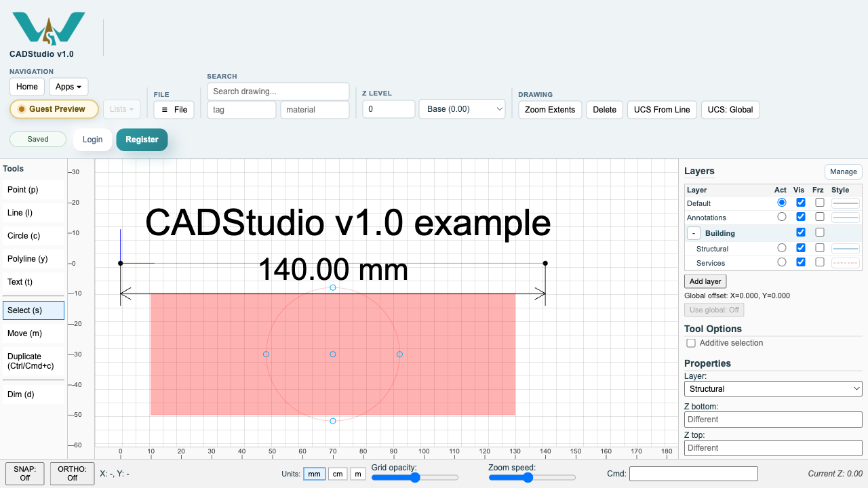Select the Text (t) tool
The width and height of the screenshot is (868, 488).
(x=33, y=282)
